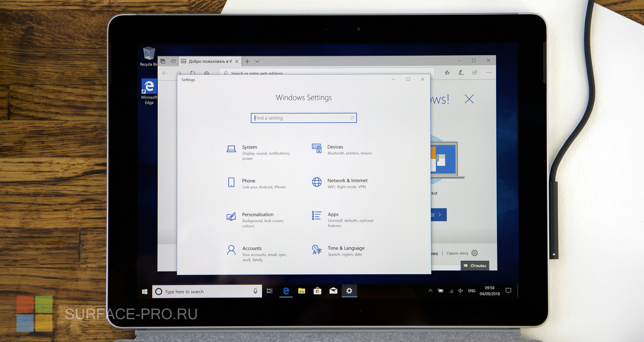Open Recycle Bin desktop icon
This screenshot has width=644, height=342.
[x=149, y=57]
